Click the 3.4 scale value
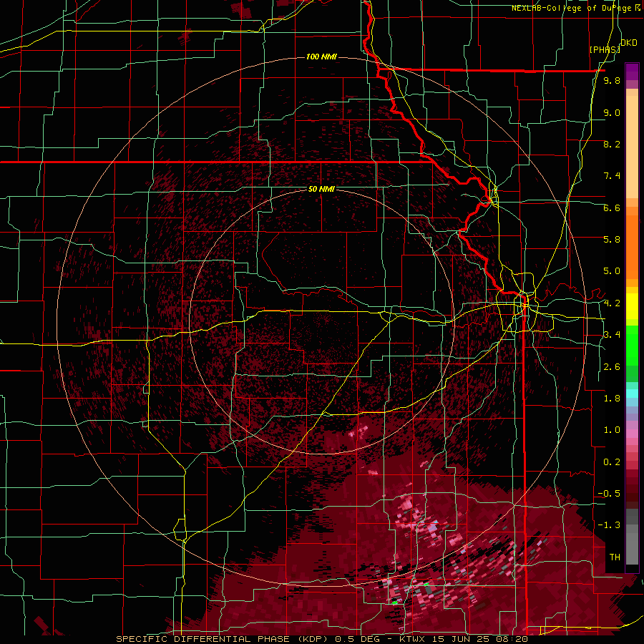 point(612,335)
